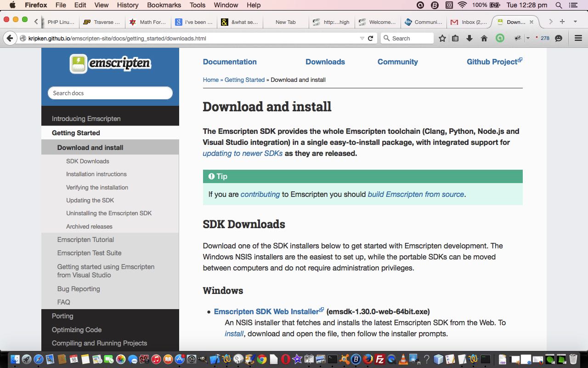Open Optimizing Code in sidebar
Image resolution: width=588 pixels, height=368 pixels.
(110, 329)
